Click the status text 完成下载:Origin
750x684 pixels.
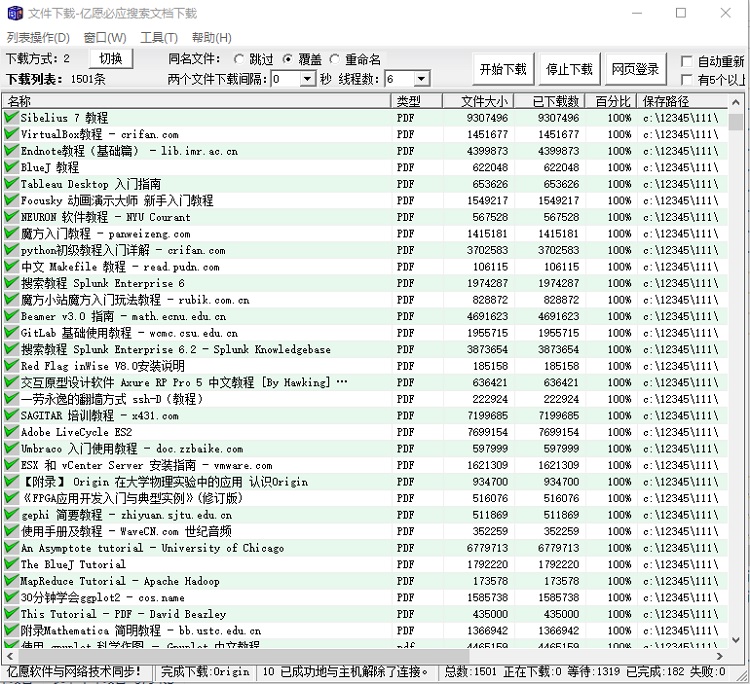click(x=205, y=671)
